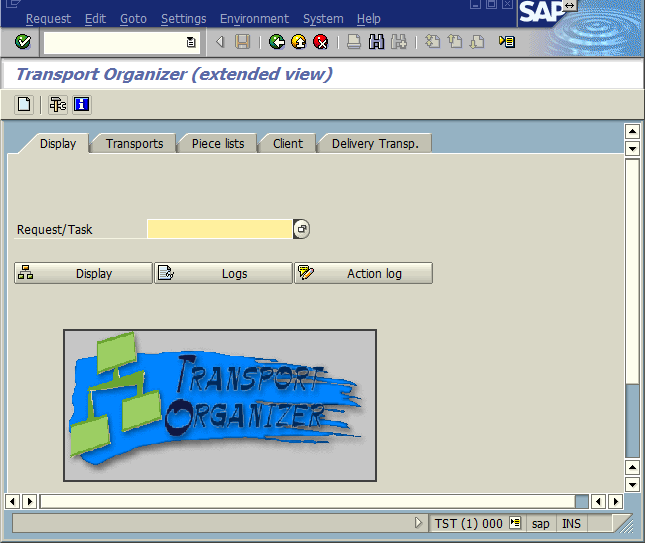The width and height of the screenshot is (645, 543).
Task: Click the right-side horizontal scroll-left arrow
Action: click(598, 501)
